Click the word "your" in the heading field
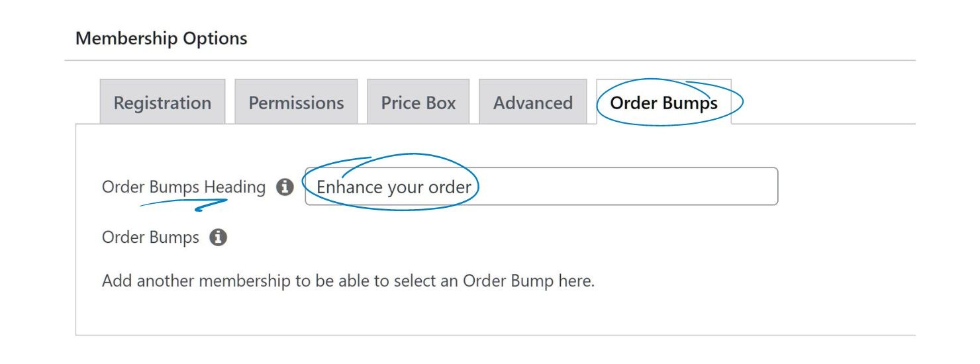 click(x=405, y=187)
